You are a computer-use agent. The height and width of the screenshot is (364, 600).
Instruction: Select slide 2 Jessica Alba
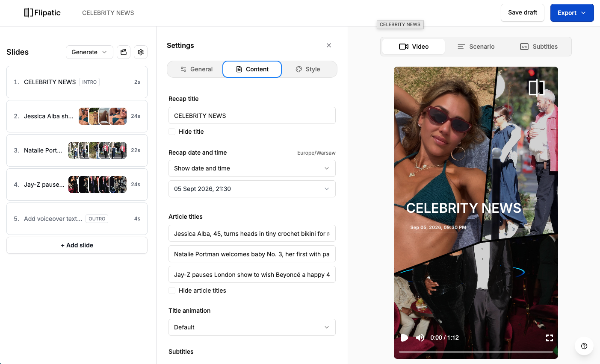(77, 116)
